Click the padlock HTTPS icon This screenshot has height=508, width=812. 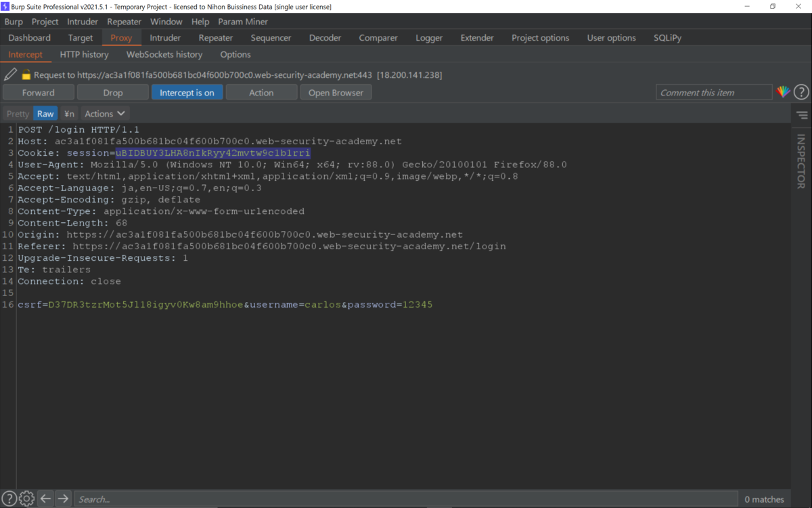pos(26,75)
